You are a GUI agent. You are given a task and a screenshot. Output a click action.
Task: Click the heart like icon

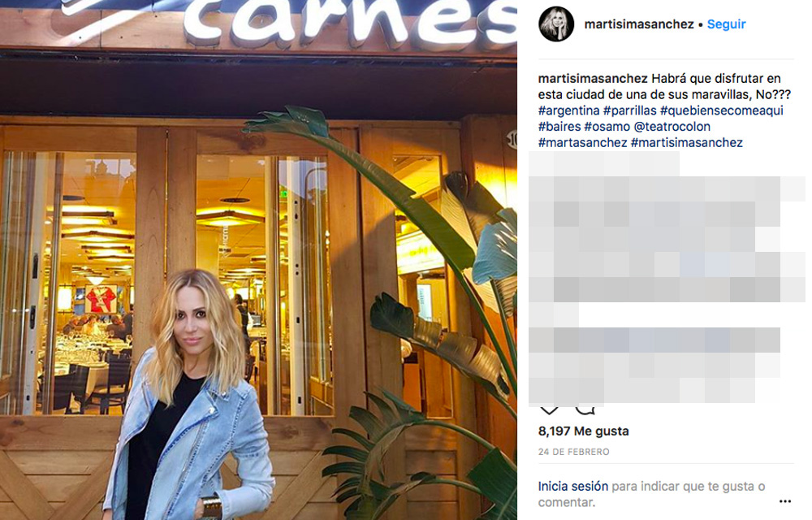pyautogui.click(x=550, y=409)
